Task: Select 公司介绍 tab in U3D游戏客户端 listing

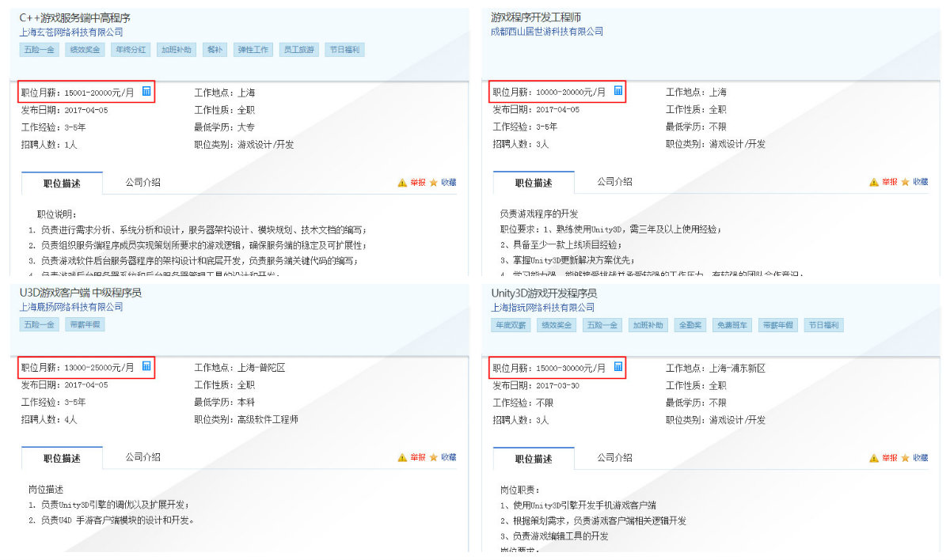Action: coord(142,457)
